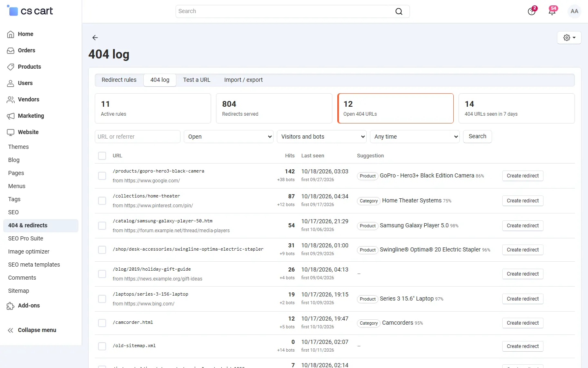588x368 pixels.
Task: Open SEO Pro Suite in the sidebar
Action: 41,238
